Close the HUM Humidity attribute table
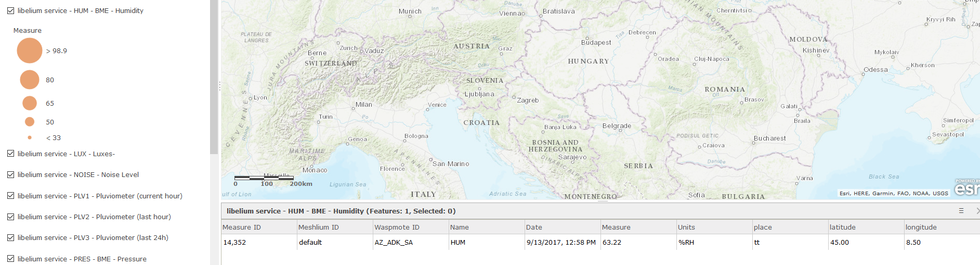Image resolution: width=980 pixels, height=265 pixels. point(977,211)
